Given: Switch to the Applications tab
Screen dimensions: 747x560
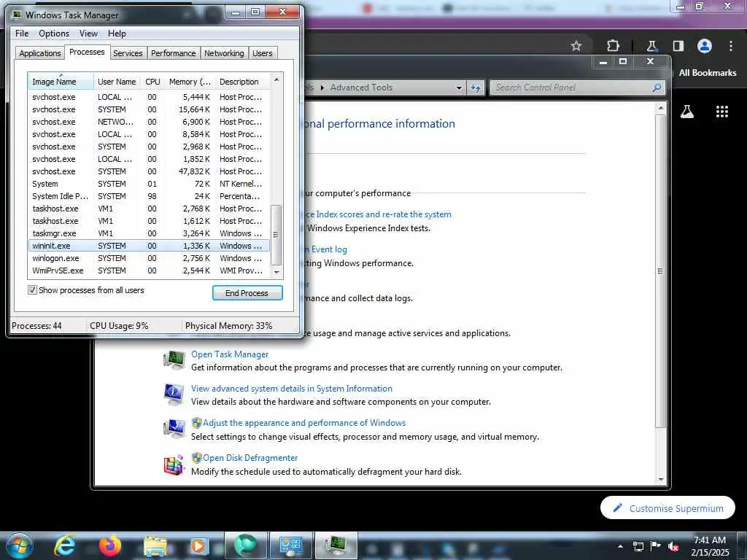Looking at the screenshot, I should pyautogui.click(x=40, y=53).
